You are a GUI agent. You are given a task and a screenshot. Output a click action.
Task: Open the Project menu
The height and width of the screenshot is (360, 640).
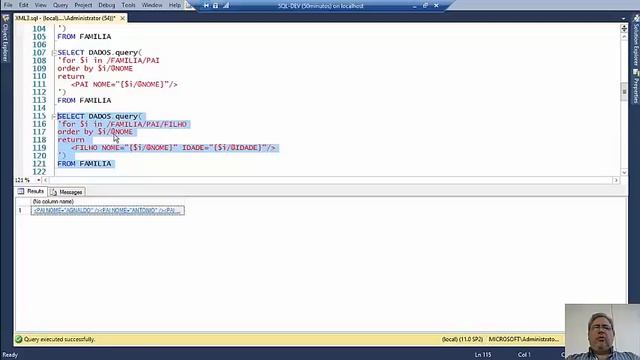click(83, 5)
